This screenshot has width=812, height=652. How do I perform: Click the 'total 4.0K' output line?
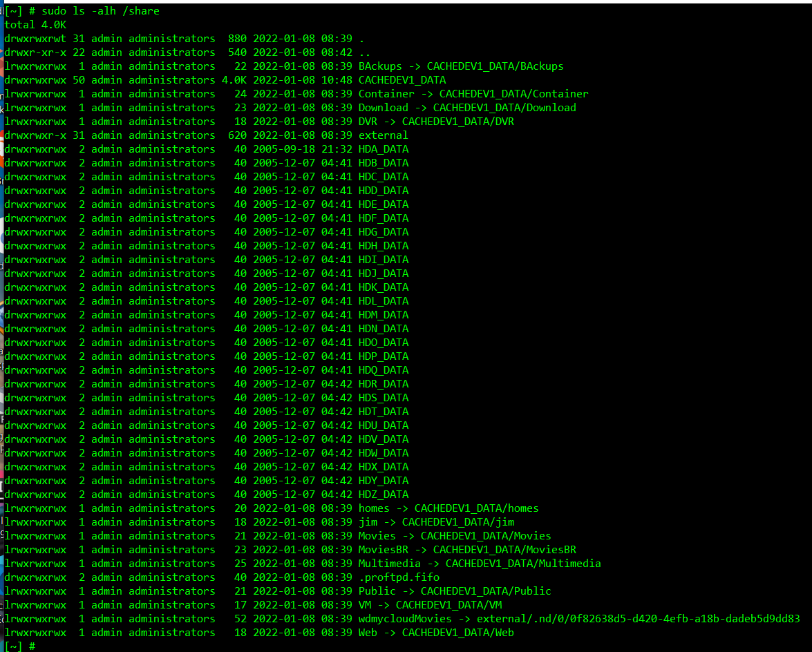click(35, 25)
